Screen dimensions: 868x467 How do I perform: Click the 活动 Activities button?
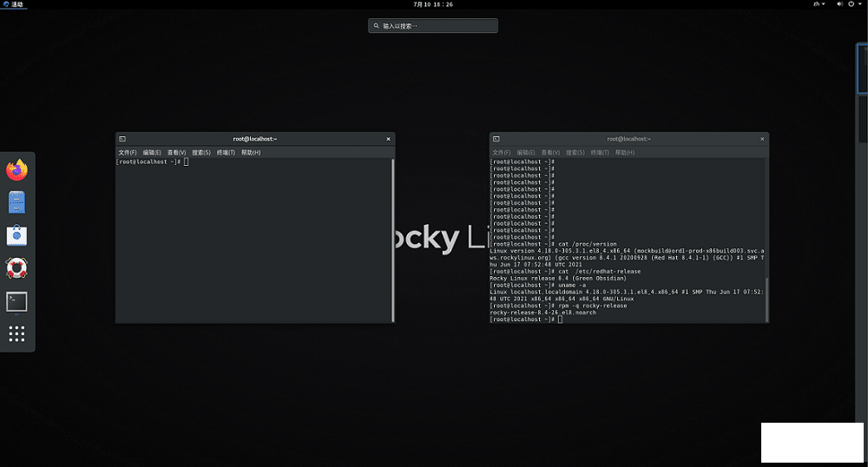(x=13, y=3)
